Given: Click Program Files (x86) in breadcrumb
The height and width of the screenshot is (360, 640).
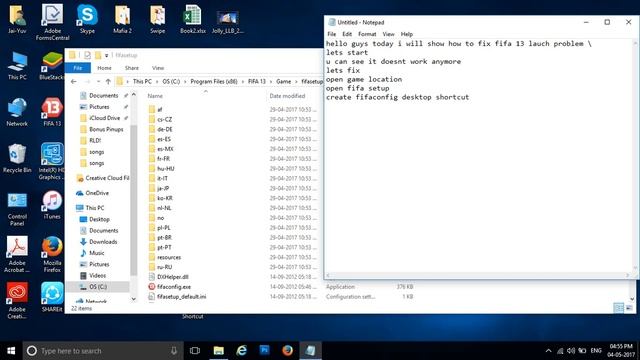Looking at the screenshot, I should click(x=213, y=82).
